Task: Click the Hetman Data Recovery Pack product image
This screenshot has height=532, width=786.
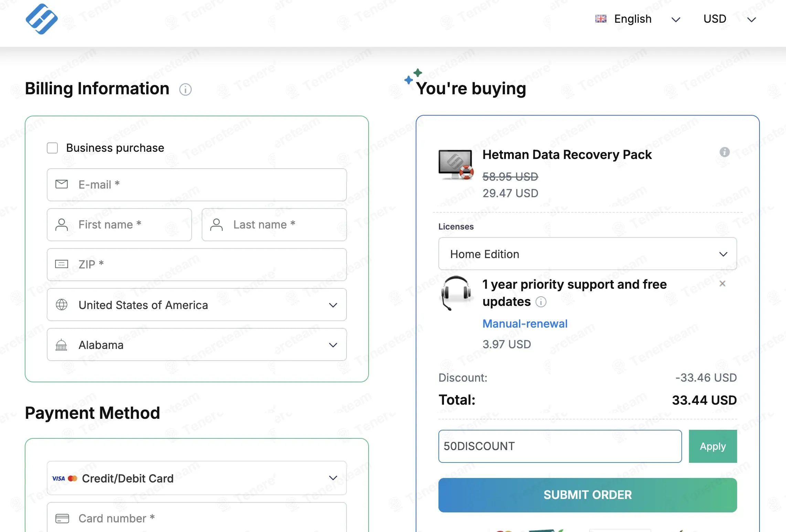Action: pos(456,164)
